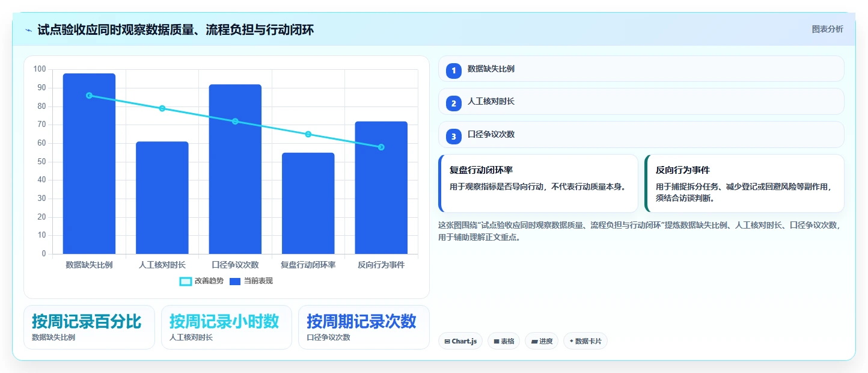Click y-axis value 50
Viewport: 868px width, 373px height.
tap(41, 162)
